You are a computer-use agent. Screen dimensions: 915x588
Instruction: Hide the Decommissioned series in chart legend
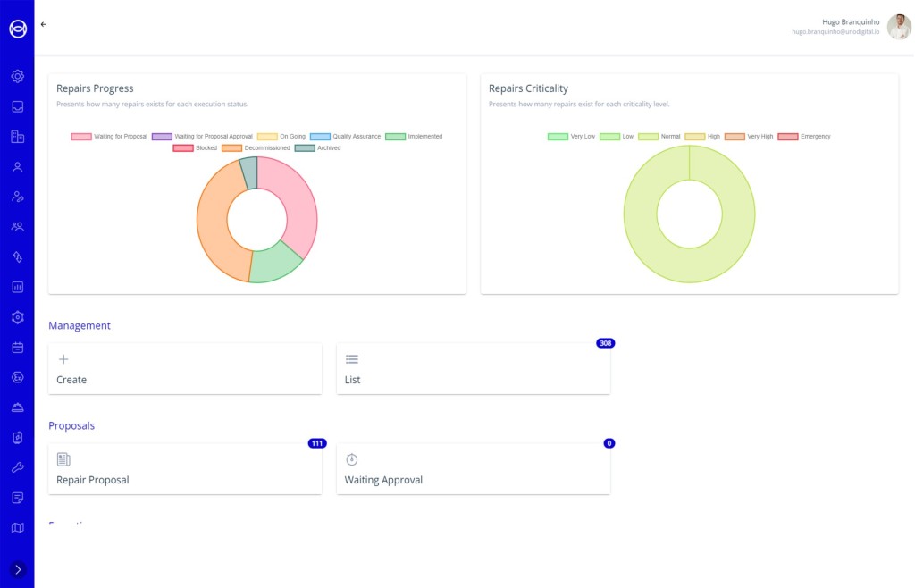pyautogui.click(x=256, y=148)
